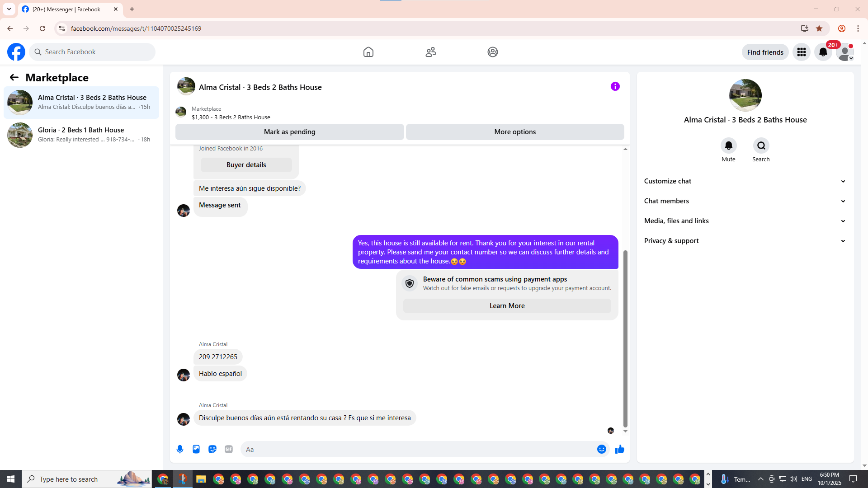Open Chrome profile icon in toolbar
The height and width of the screenshot is (488, 868).
tap(842, 28)
